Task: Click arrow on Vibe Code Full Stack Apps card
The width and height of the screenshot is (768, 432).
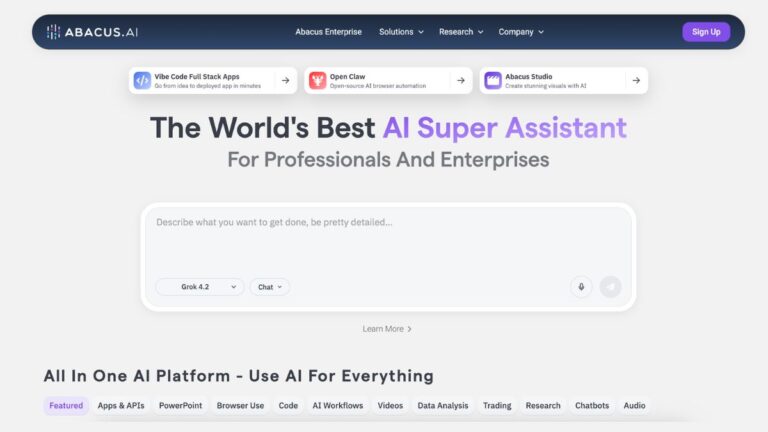Action: [x=286, y=80]
